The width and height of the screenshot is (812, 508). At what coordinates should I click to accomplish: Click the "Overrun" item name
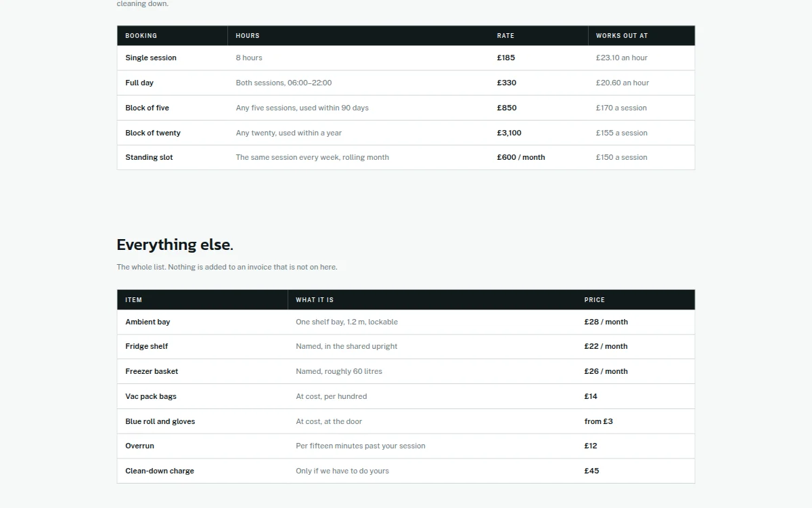point(139,446)
